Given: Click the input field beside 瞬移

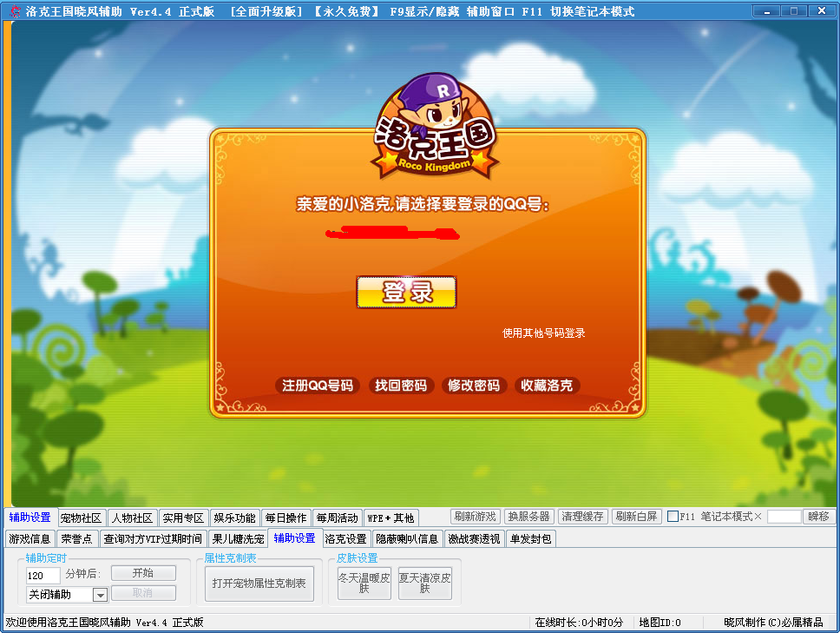Looking at the screenshot, I should coord(784,517).
